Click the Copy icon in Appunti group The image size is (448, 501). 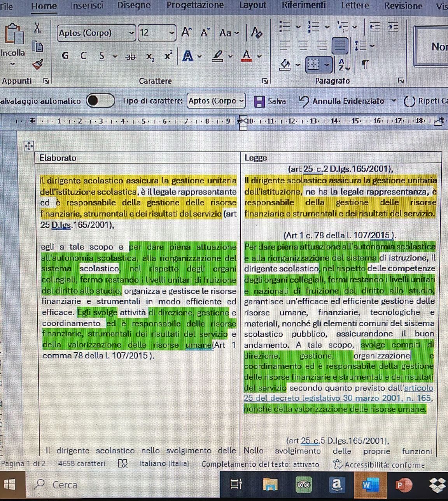tap(37, 46)
